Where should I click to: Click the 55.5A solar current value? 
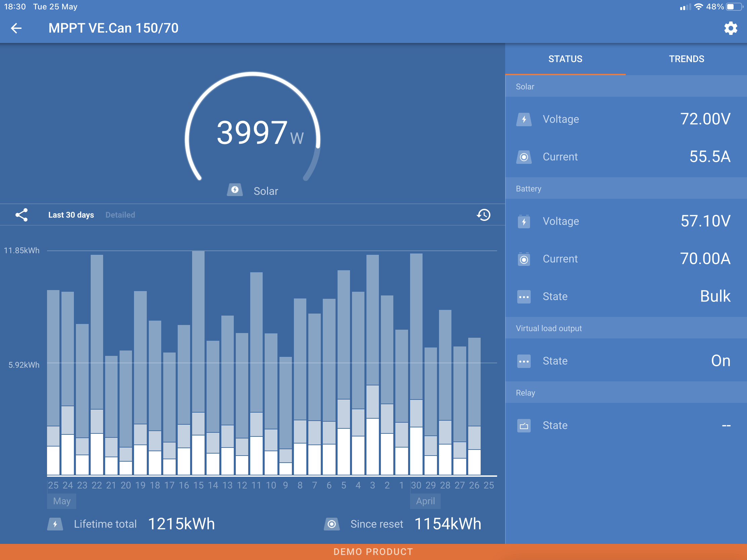pyautogui.click(x=710, y=157)
